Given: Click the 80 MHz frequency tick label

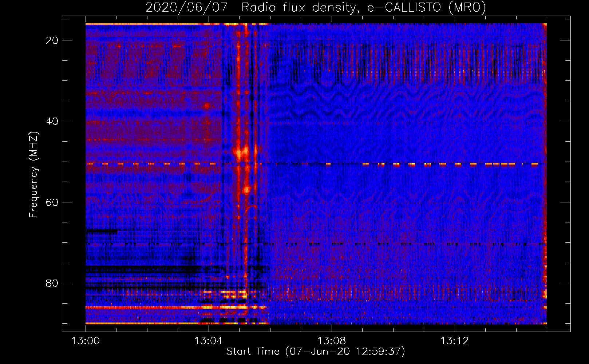Looking at the screenshot, I should [52, 283].
